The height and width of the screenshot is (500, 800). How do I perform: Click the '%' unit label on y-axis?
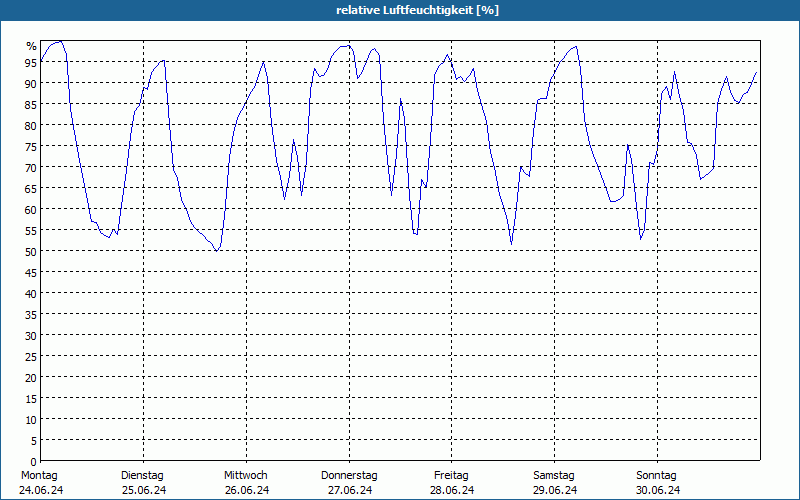click(31, 46)
